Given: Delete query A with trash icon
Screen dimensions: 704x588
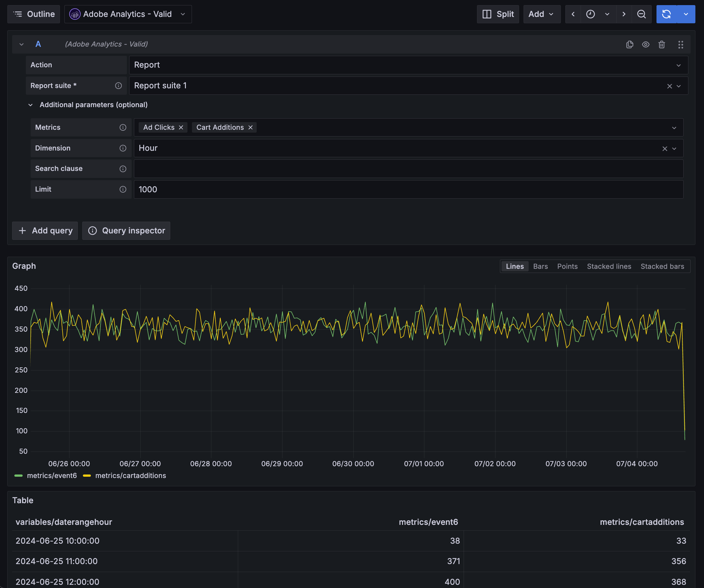Looking at the screenshot, I should [x=661, y=44].
